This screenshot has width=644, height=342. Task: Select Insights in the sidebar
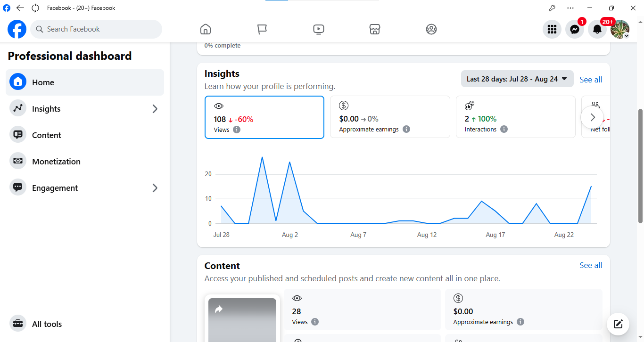[85, 109]
